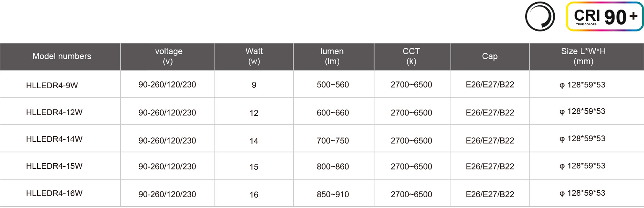Click the lumen (lm) column header
644x208 pixels.
pos(332,56)
